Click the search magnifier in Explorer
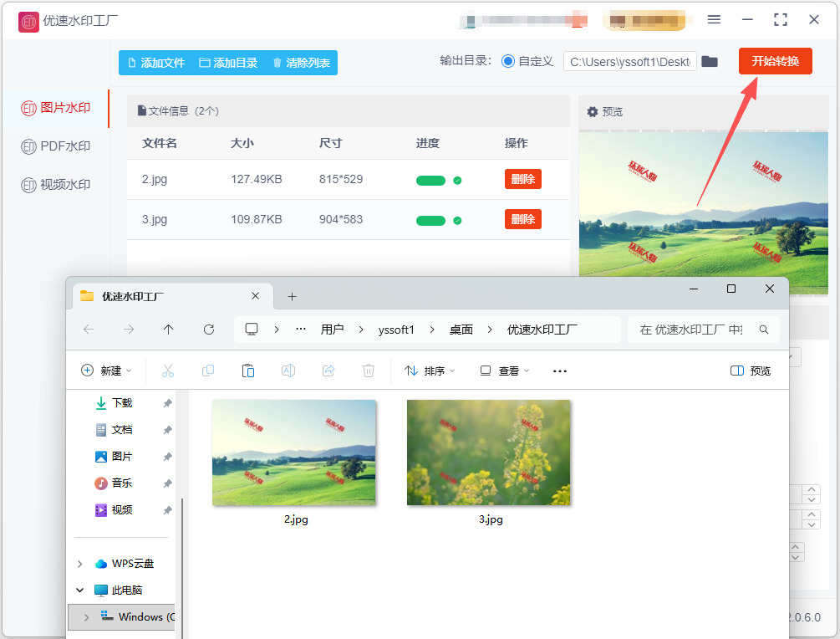The width and height of the screenshot is (840, 639). (764, 330)
